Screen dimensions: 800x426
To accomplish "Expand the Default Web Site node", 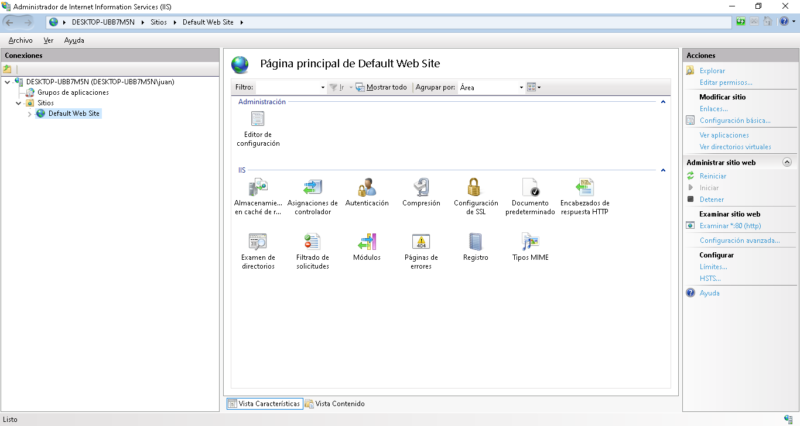I will [30, 114].
